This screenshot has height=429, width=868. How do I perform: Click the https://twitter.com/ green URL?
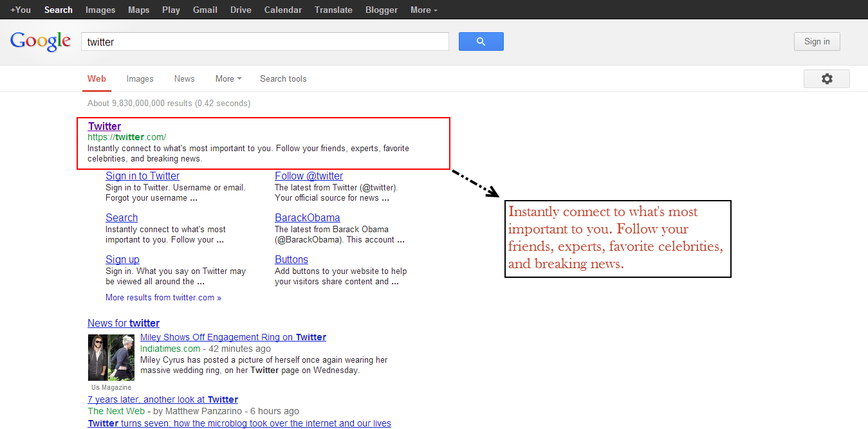click(x=127, y=137)
